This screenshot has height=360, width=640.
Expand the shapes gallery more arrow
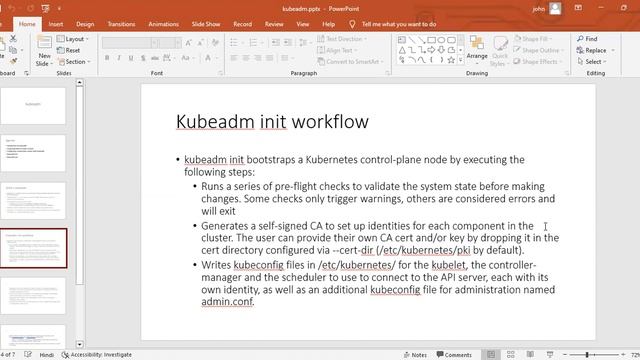461,60
